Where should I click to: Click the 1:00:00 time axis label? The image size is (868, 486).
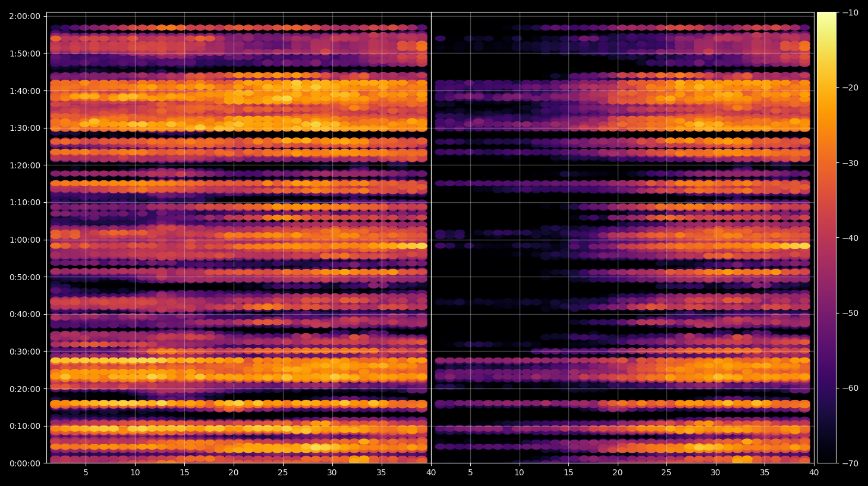pos(24,240)
